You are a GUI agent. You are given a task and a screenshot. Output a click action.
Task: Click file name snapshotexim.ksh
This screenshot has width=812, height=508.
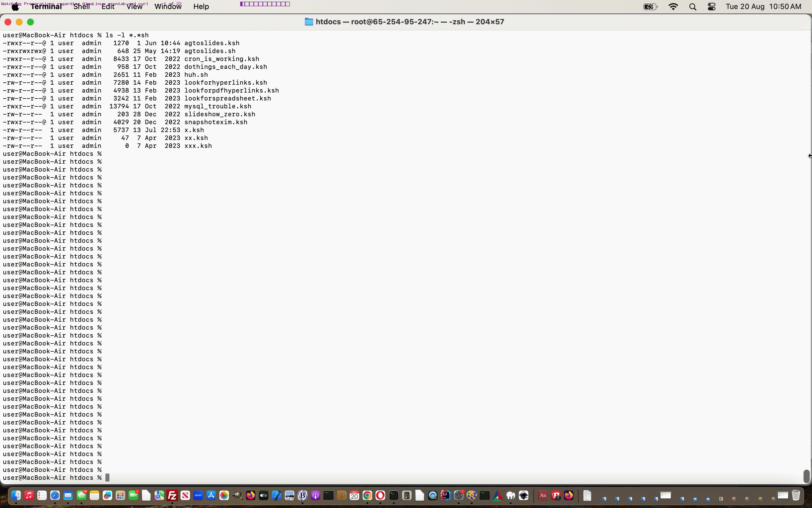[216, 122]
